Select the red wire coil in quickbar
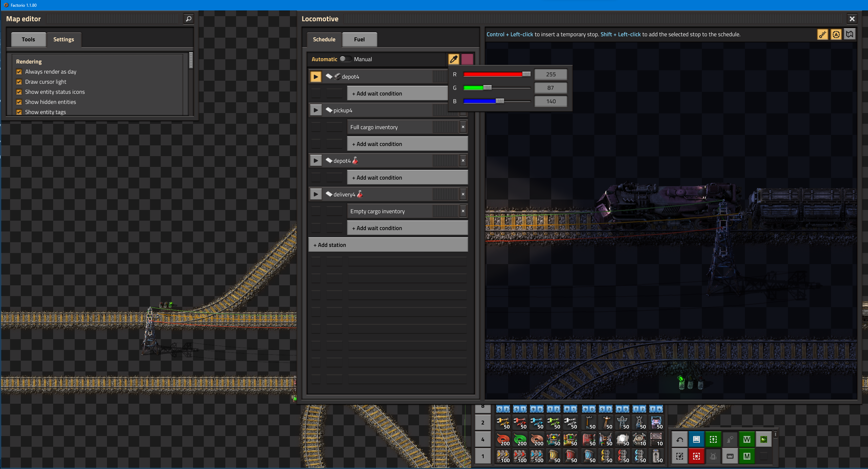Viewport: 868px width, 469px height. (503, 439)
